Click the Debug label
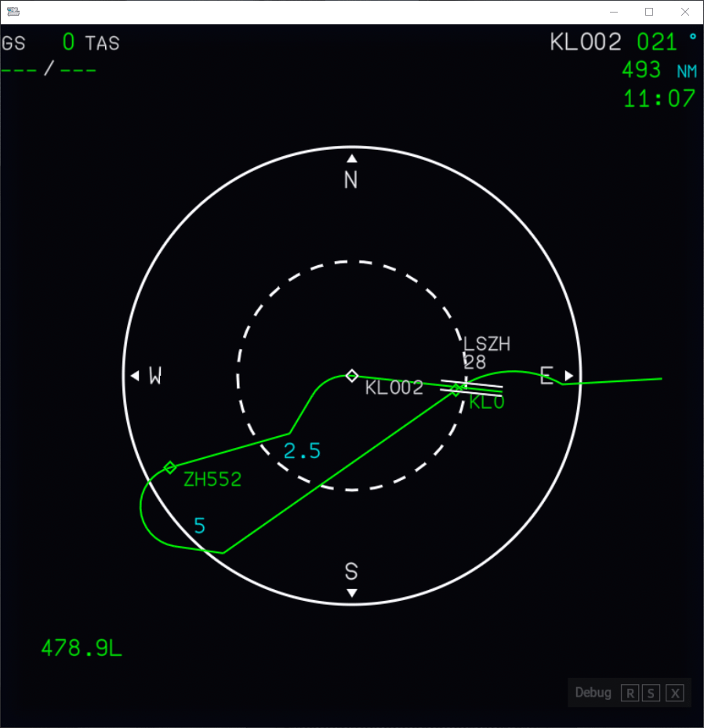This screenshot has width=704, height=728. pos(593,693)
